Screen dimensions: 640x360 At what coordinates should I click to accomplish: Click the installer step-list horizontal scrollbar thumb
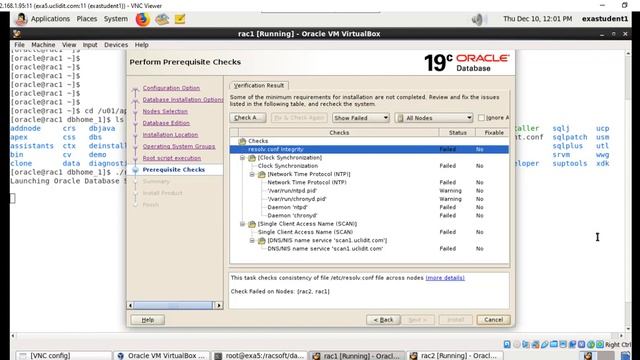pyautogui.click(x=173, y=305)
